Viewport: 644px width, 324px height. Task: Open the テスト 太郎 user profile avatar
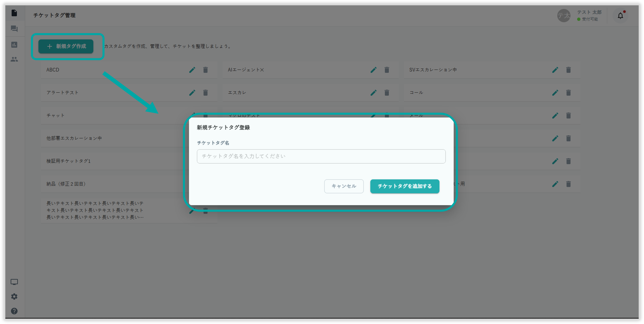(x=564, y=16)
